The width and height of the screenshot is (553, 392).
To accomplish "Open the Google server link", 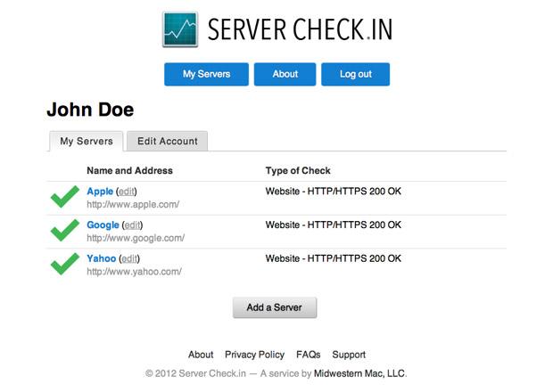I will (x=103, y=225).
